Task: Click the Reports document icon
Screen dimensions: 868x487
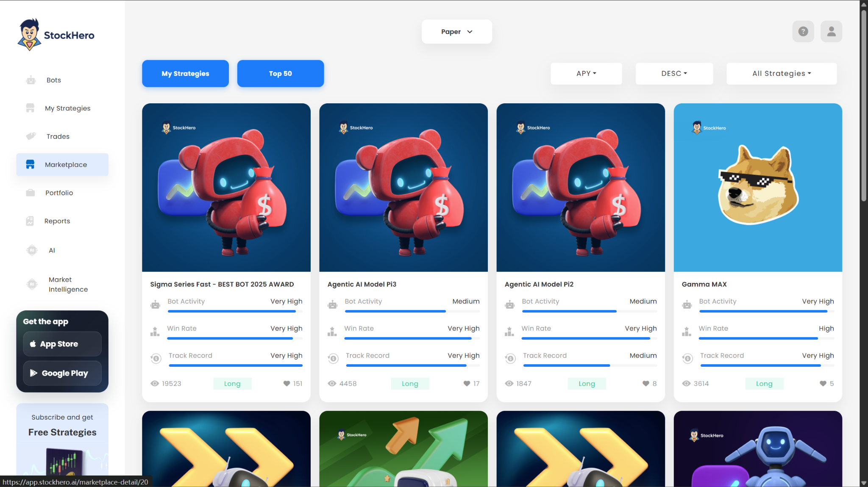Action: coord(30,221)
